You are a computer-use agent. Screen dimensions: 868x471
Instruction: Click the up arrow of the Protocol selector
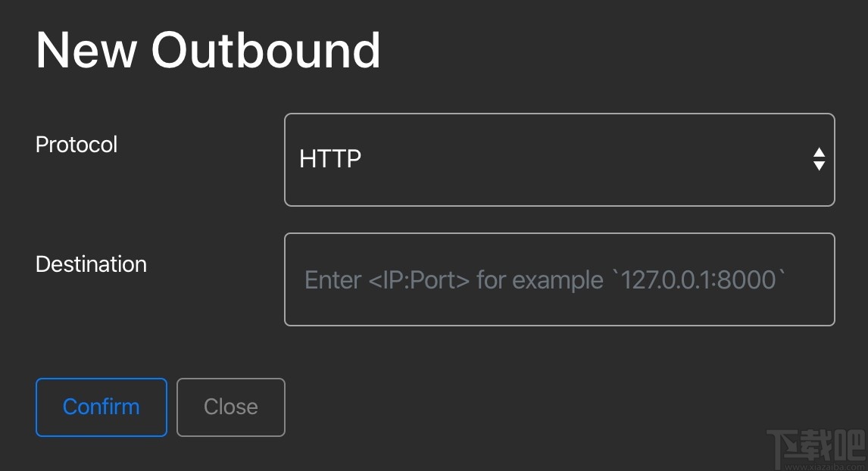point(819,153)
